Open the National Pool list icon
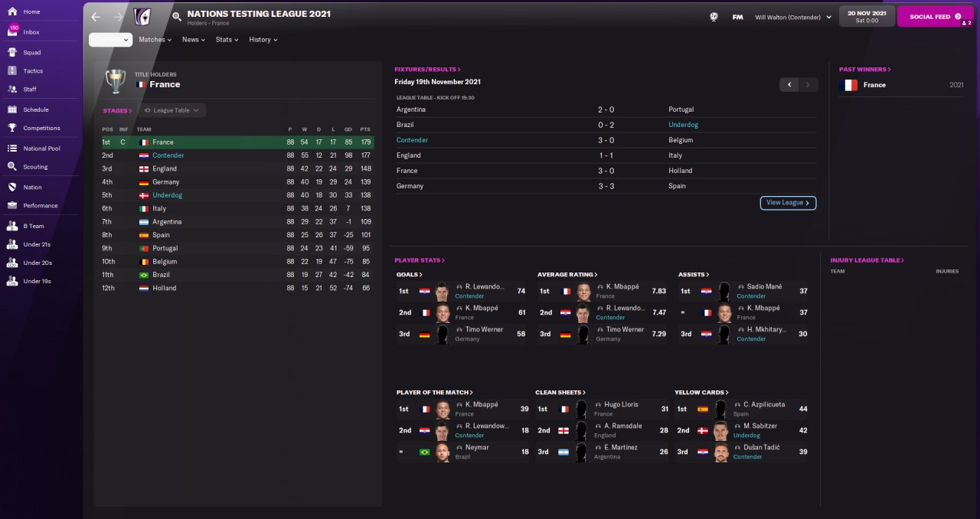The width and height of the screenshot is (980, 519). pyautogui.click(x=12, y=149)
